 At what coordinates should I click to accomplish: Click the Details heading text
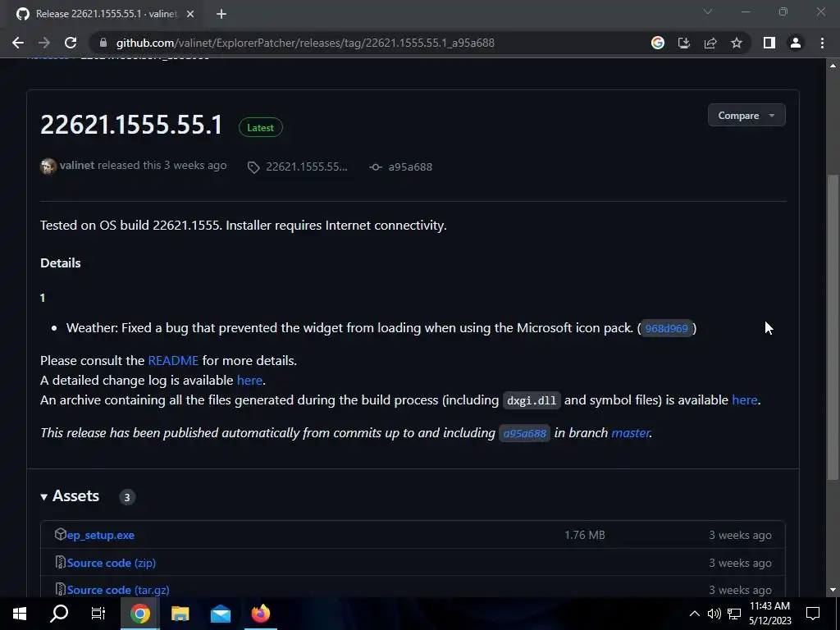point(61,263)
